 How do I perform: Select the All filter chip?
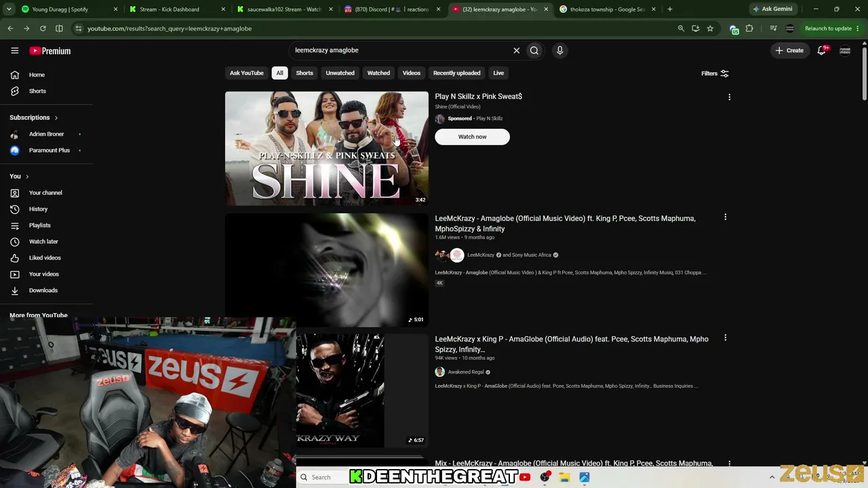click(x=279, y=73)
